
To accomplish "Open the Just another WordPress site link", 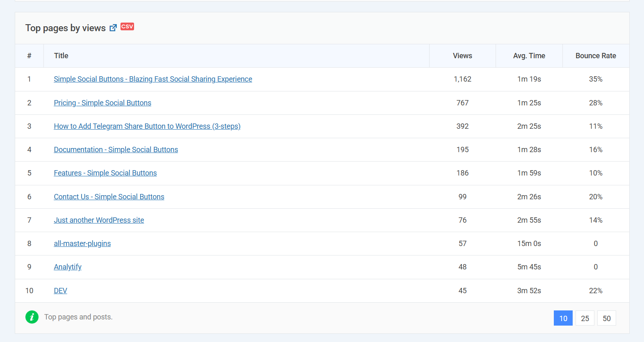I will (99, 220).
